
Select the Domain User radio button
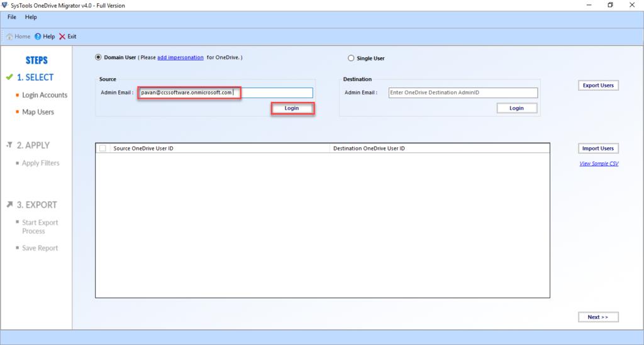(98, 57)
